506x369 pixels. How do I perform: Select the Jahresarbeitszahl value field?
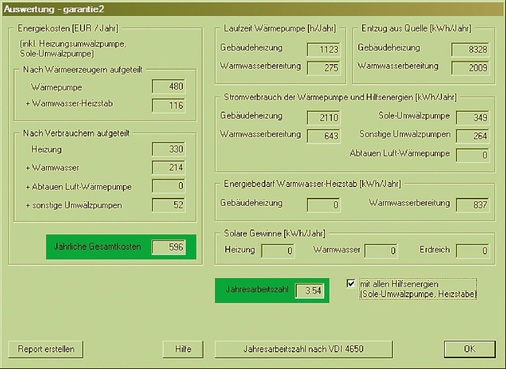[x=310, y=291]
